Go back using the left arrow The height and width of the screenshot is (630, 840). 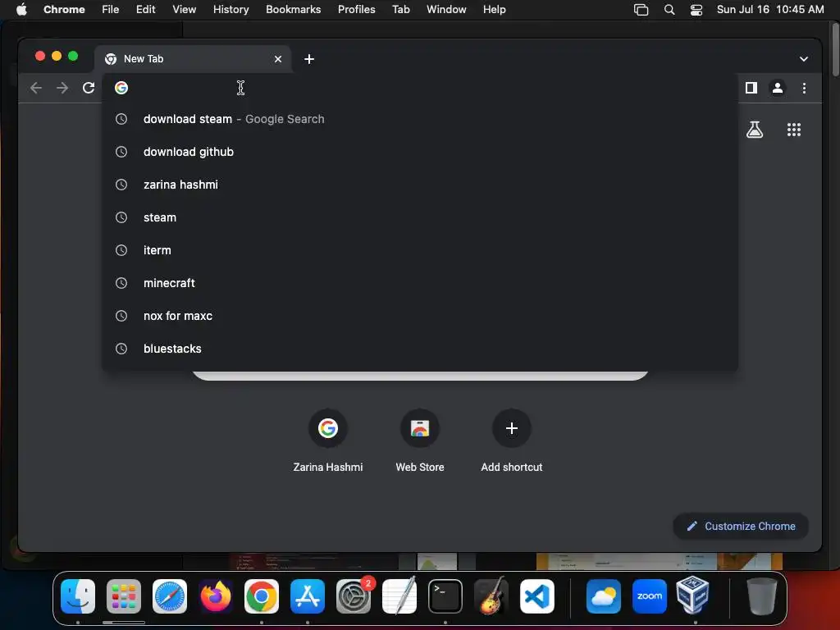(36, 88)
